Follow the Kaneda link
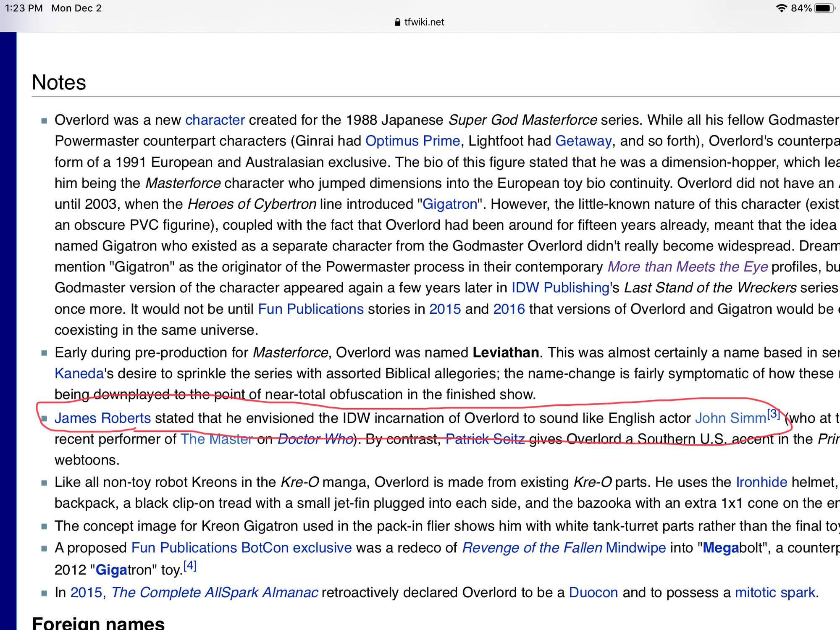This screenshot has width=840, height=630. pyautogui.click(x=79, y=373)
